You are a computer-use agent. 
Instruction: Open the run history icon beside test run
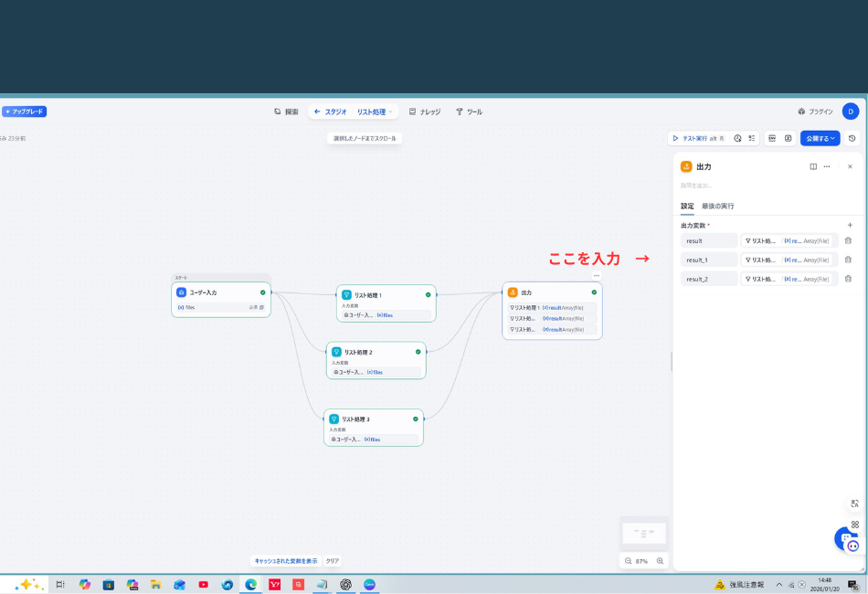coord(737,138)
